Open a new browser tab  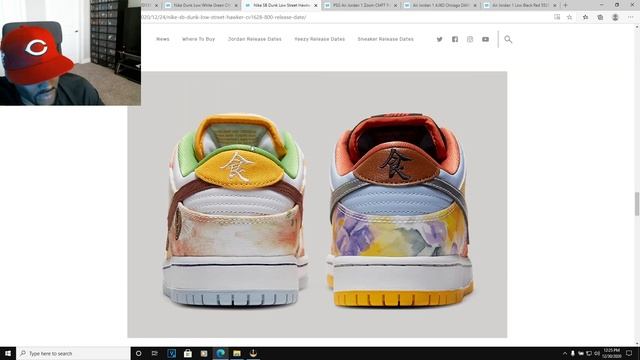[x=566, y=5]
